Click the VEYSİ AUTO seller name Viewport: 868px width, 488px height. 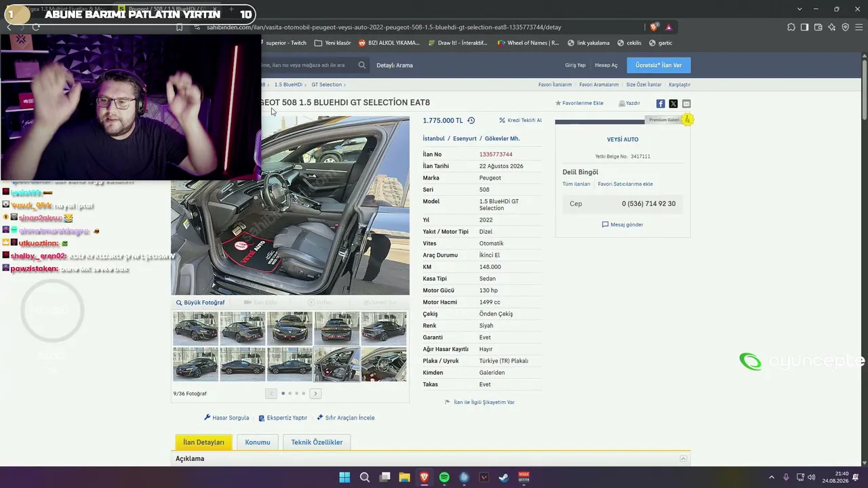pyautogui.click(x=623, y=140)
